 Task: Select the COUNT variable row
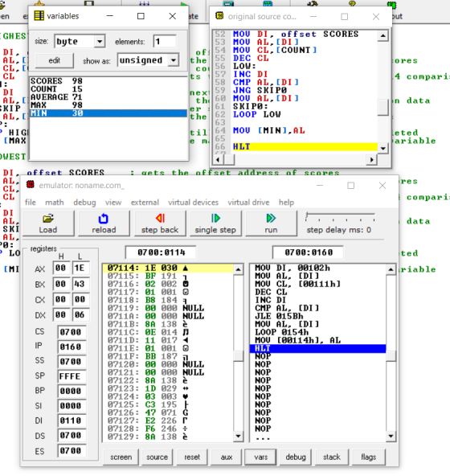108,89
